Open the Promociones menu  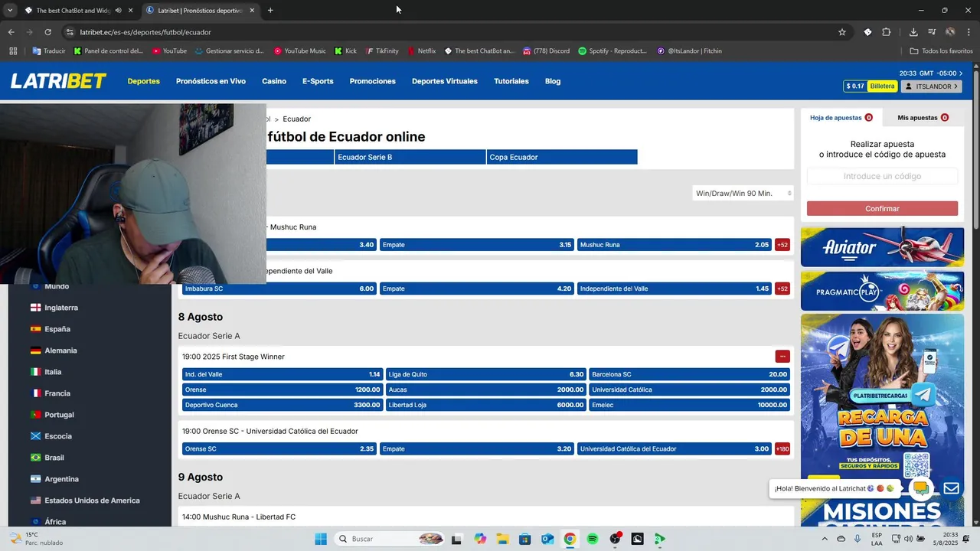pyautogui.click(x=373, y=81)
